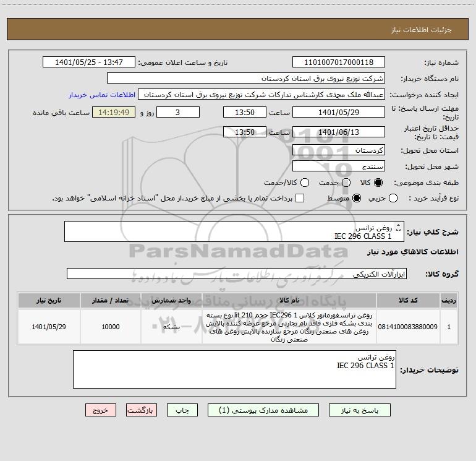Click the ردیف column header

point(449,300)
